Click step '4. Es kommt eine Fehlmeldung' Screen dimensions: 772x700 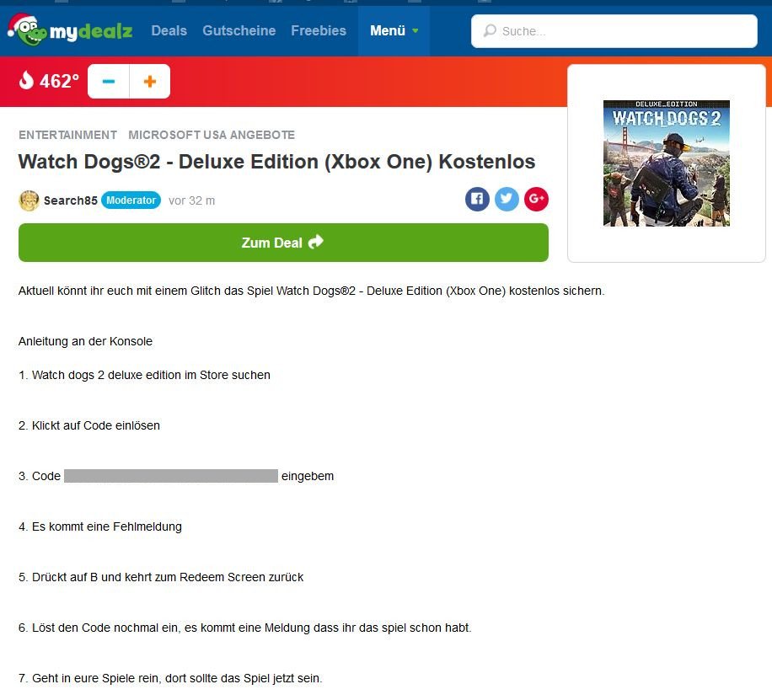coord(100,526)
